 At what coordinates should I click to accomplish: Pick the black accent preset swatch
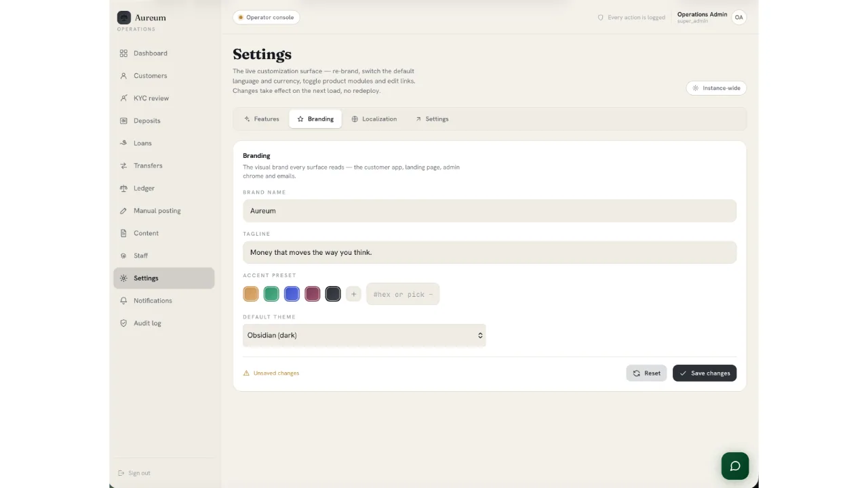tap(333, 293)
